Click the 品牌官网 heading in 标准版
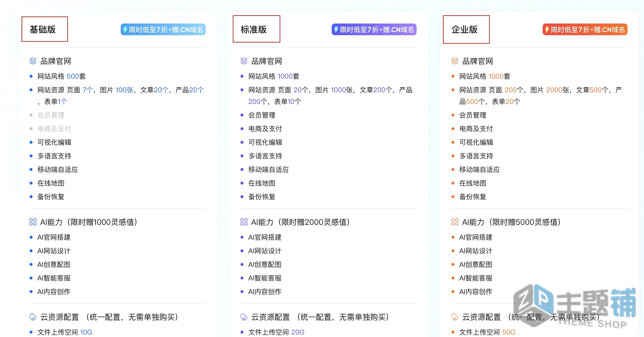Screen dimensions: 644x337 click(x=267, y=61)
